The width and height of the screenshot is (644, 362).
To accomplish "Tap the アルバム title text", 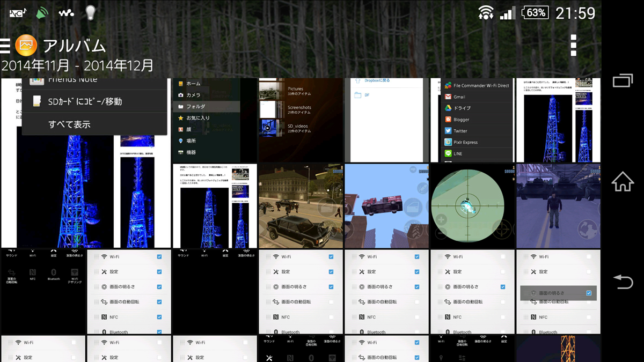I will pos(75,46).
